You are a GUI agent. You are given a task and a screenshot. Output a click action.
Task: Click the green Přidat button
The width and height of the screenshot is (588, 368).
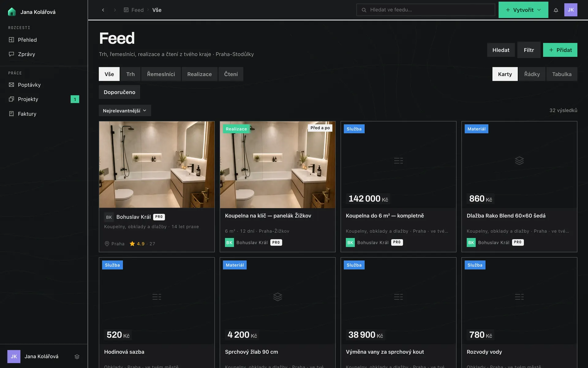(560, 50)
